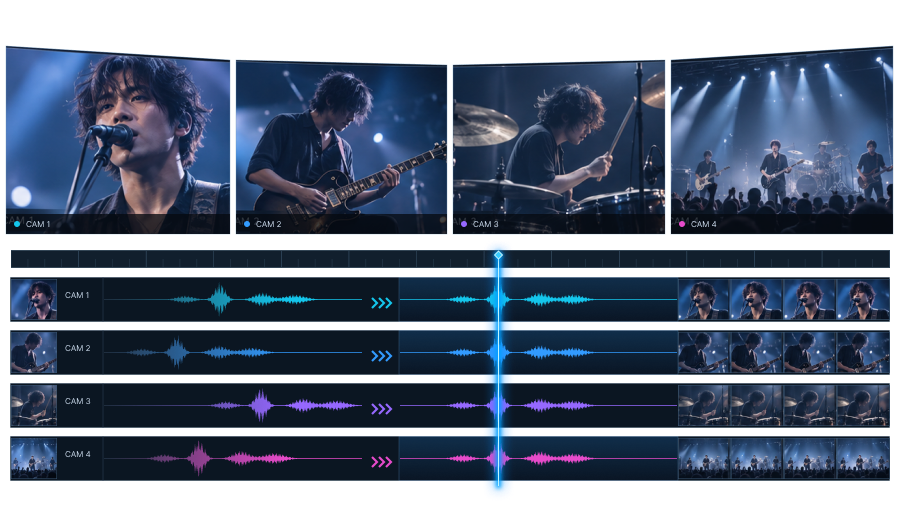
Task: Click the unsynced cyan waveform peak on CAM 1
Action: pos(219,299)
